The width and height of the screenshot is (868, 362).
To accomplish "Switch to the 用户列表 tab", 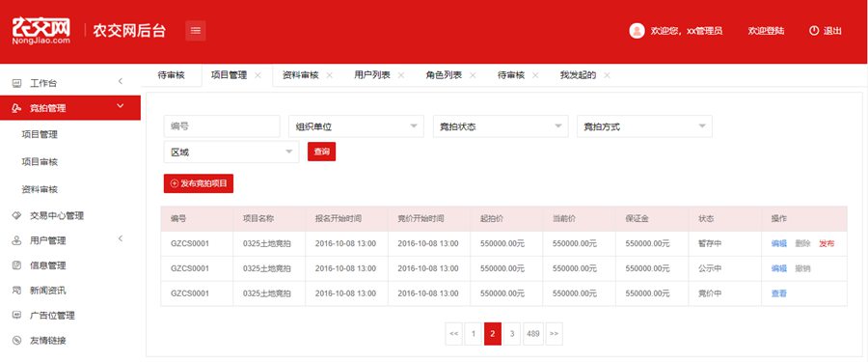I will 372,75.
